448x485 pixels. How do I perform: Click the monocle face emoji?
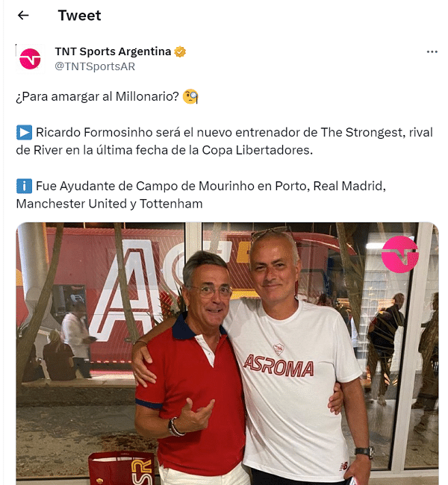[190, 96]
